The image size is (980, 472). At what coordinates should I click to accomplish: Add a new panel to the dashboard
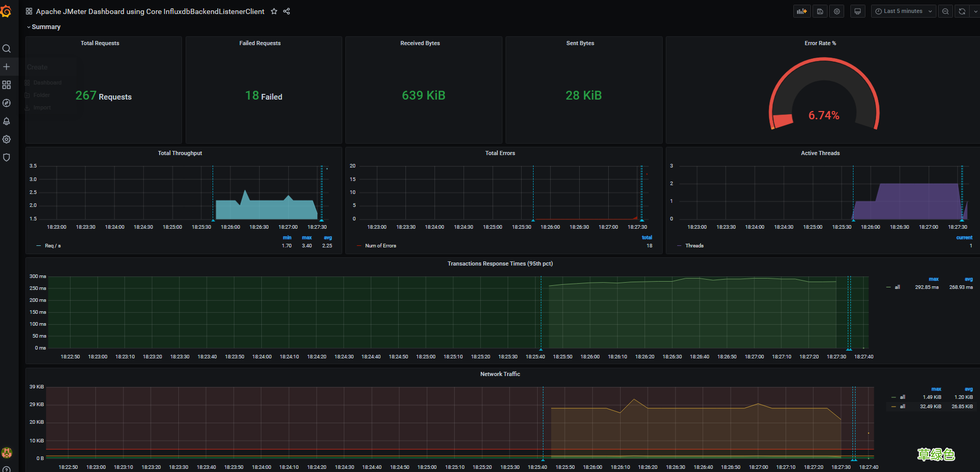802,11
